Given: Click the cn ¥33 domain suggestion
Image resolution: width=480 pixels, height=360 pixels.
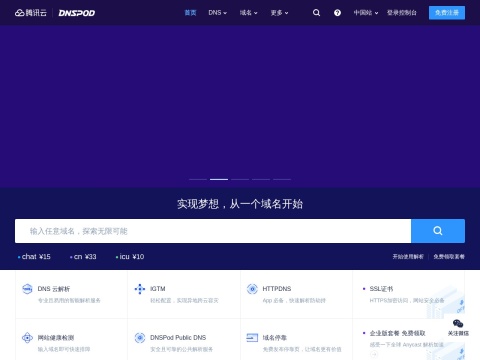Looking at the screenshot, I should click(83, 257).
